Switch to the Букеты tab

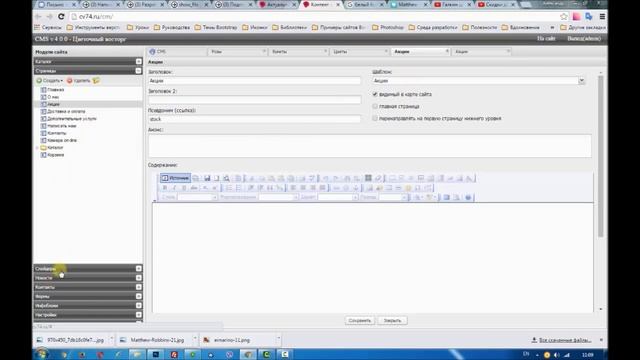coord(298,52)
